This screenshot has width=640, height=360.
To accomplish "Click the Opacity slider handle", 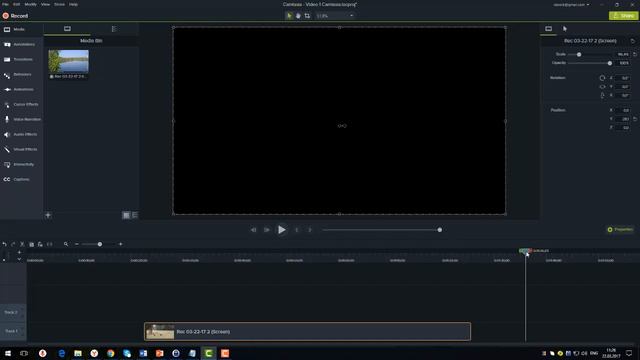I will click(x=610, y=63).
